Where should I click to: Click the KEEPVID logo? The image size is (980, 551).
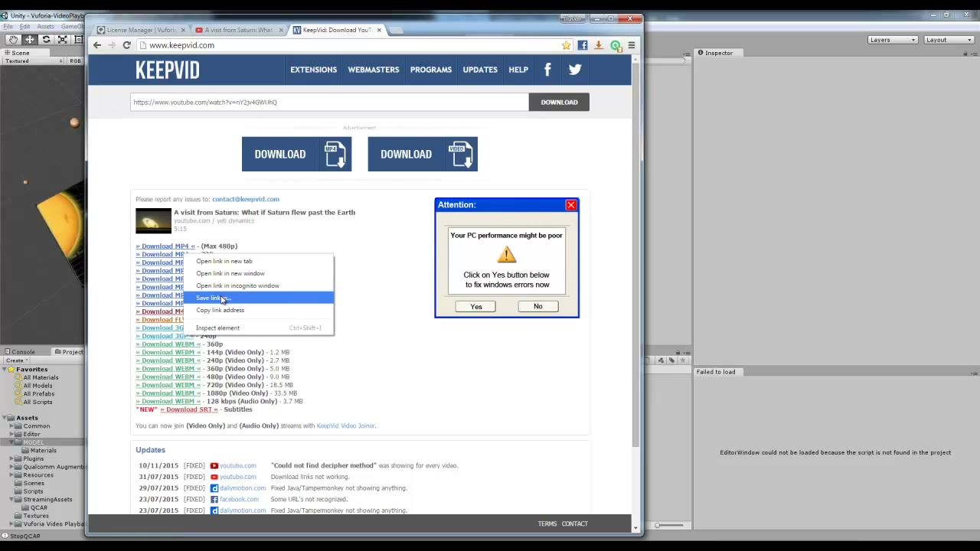pos(168,70)
